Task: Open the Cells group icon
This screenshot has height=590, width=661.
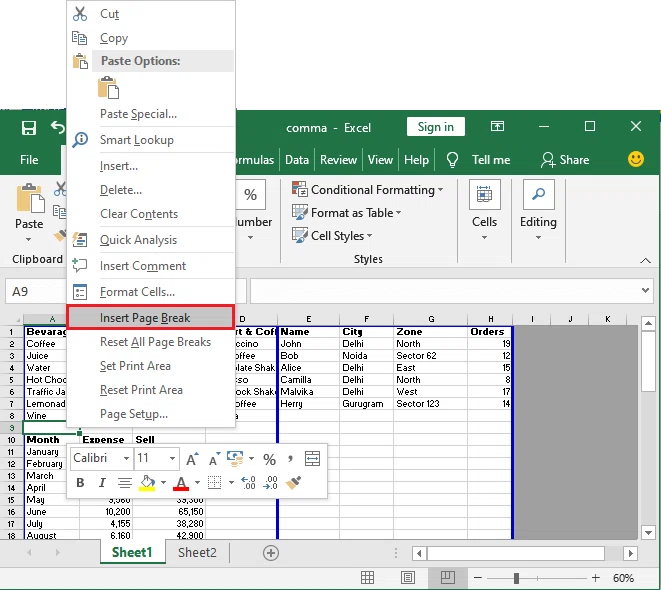Action: coord(484,194)
